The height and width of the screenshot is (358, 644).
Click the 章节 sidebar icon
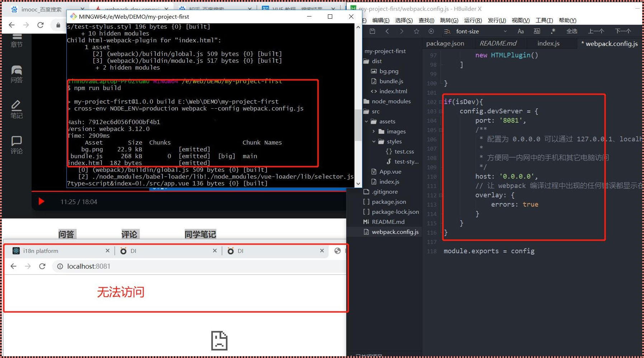17,40
